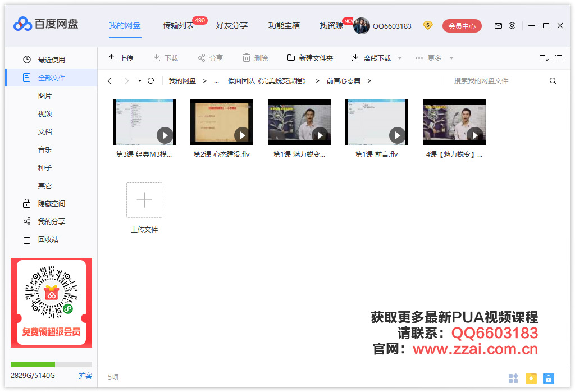
Task: Open the 传输列表 tab
Action: [179, 25]
